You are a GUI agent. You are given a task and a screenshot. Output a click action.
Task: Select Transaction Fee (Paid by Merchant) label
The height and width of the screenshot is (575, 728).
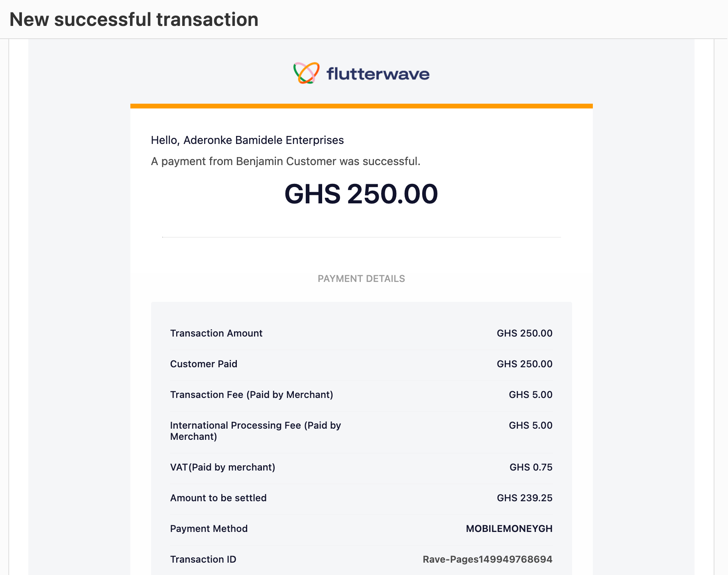(x=252, y=395)
